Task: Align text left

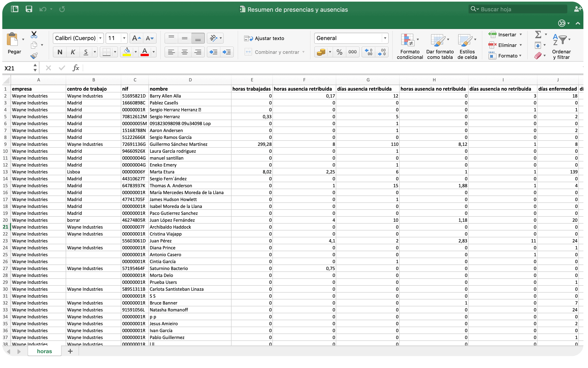Action: pyautogui.click(x=171, y=52)
